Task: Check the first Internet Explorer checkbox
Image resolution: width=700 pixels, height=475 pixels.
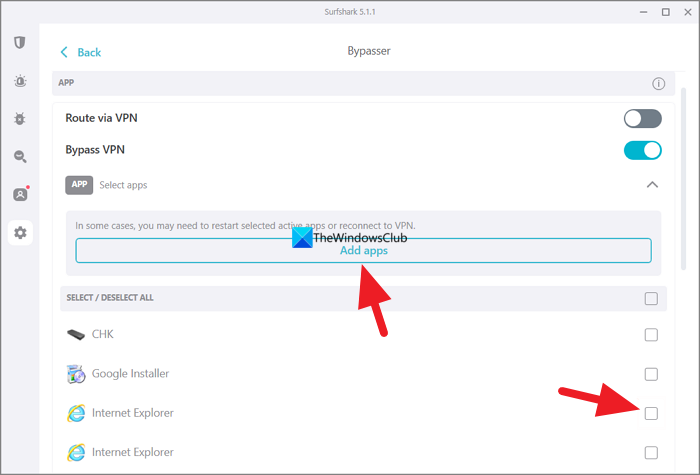Action: coord(651,413)
